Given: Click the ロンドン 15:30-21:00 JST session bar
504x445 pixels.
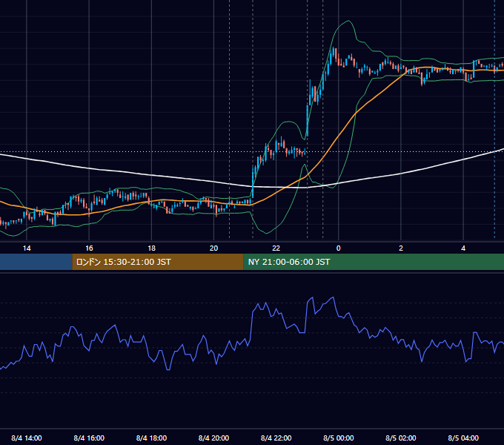Looking at the screenshot, I should pyautogui.click(x=158, y=262).
